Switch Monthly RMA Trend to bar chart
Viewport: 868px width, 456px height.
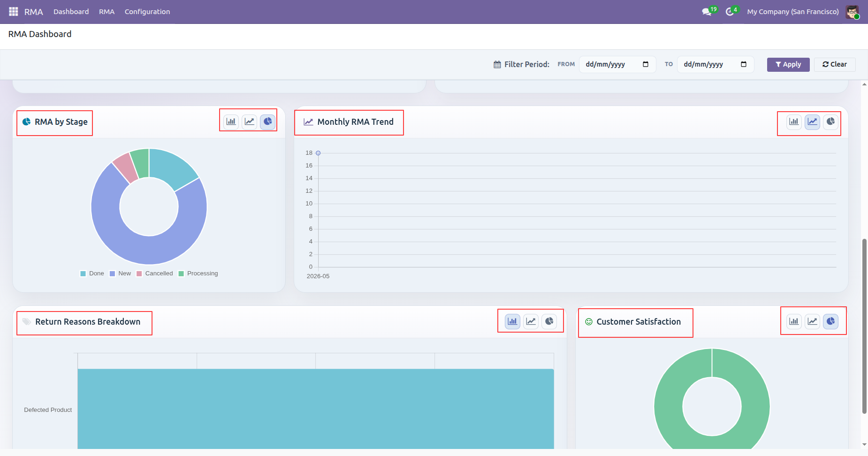click(794, 122)
